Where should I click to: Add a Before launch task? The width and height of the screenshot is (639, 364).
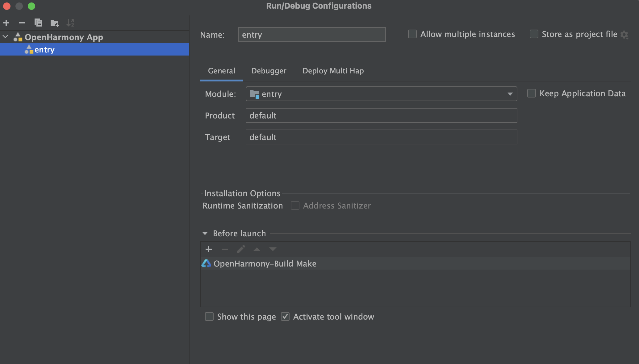click(x=209, y=249)
